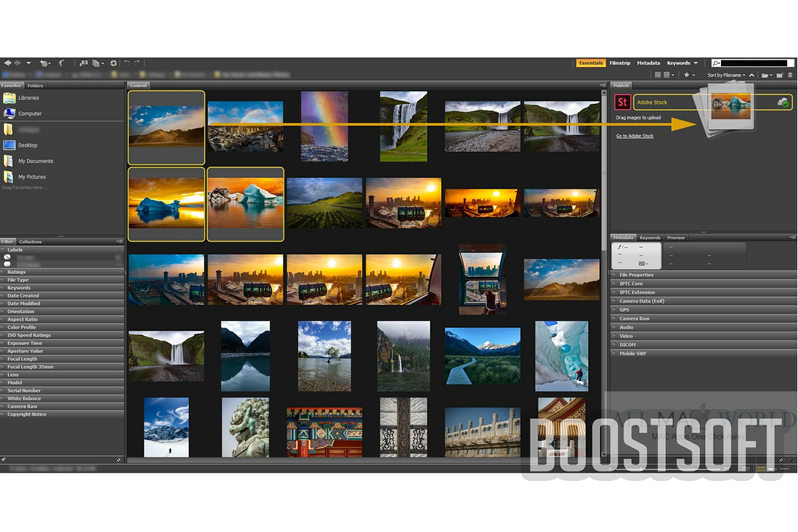This screenshot has width=798, height=532.
Task: Open the recent folders dropdown arrow
Action: pyautogui.click(x=29, y=63)
